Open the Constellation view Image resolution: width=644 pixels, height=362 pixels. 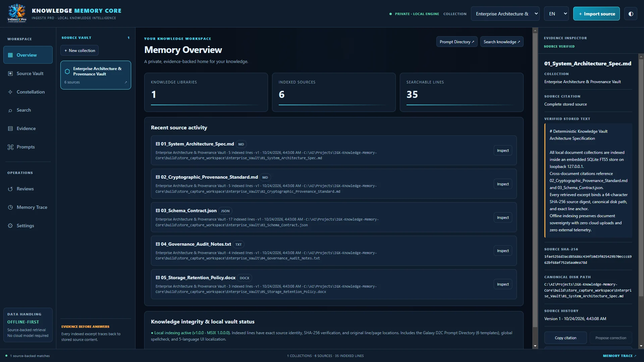point(28,92)
